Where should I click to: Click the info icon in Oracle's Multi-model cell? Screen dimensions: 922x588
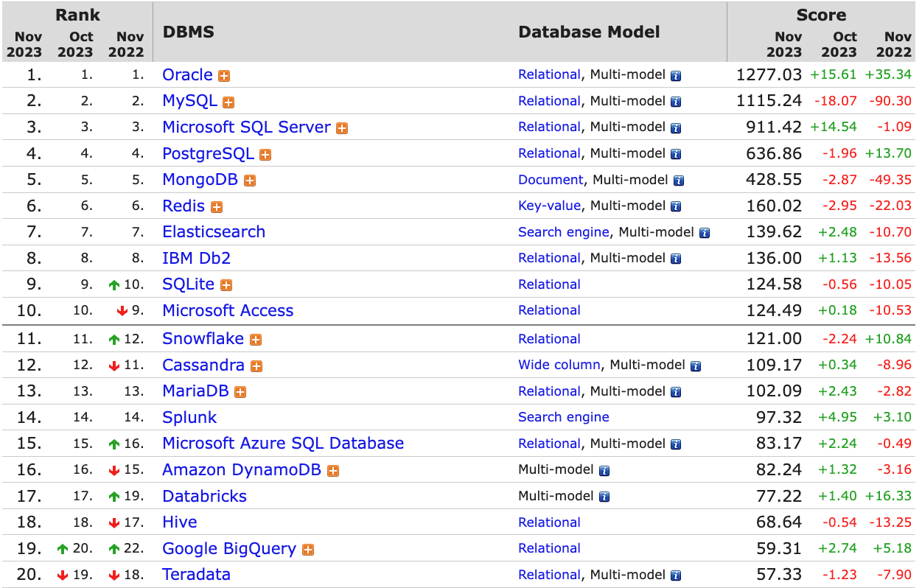pyautogui.click(x=676, y=76)
